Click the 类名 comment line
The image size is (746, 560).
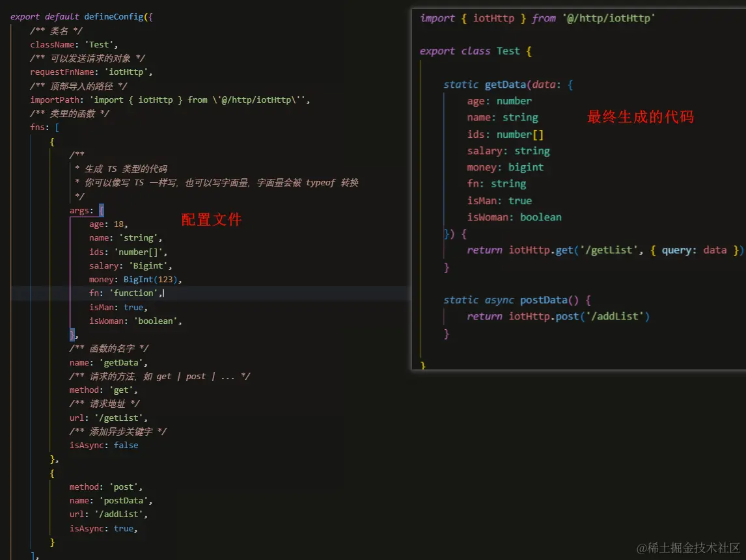(56, 31)
